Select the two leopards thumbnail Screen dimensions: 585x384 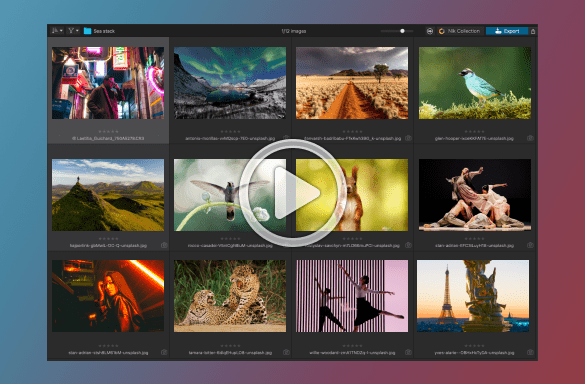point(230,296)
